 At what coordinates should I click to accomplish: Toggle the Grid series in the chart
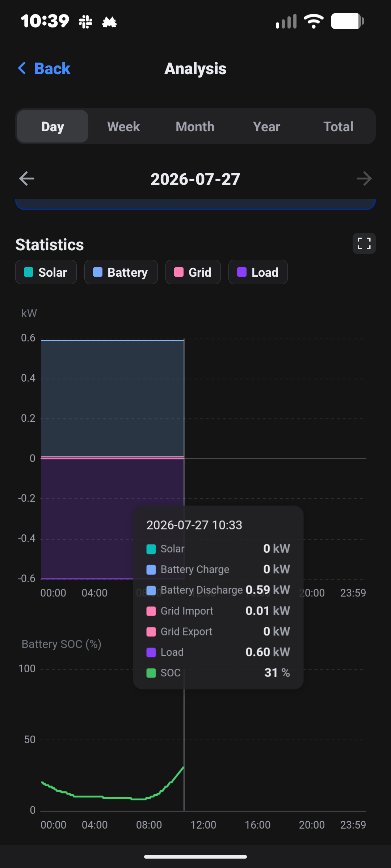click(x=193, y=272)
